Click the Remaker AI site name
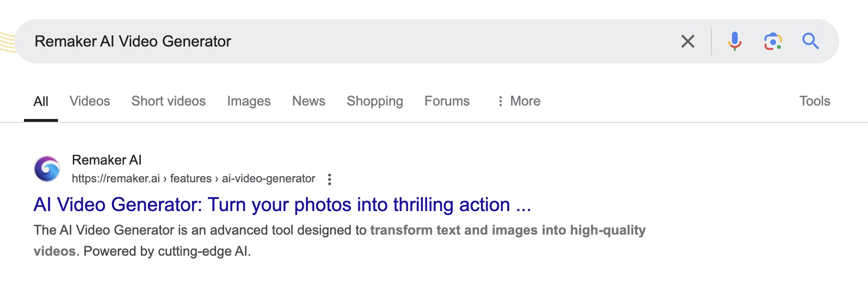This screenshot has width=868, height=284. (106, 160)
